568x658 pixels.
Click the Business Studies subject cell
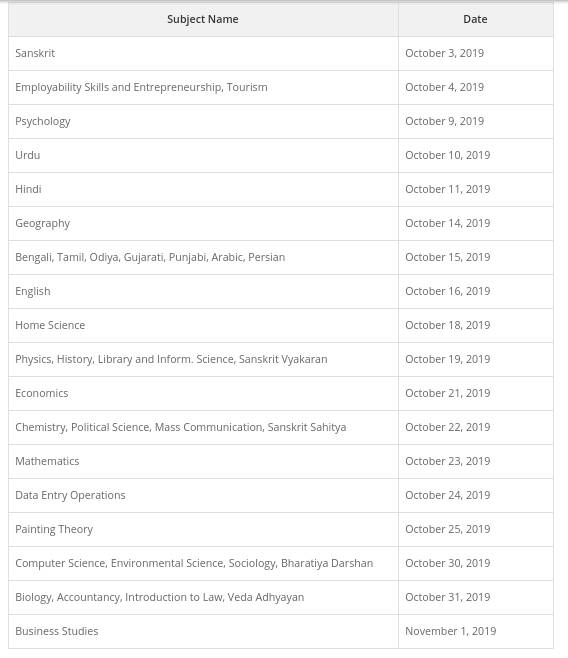click(x=203, y=631)
